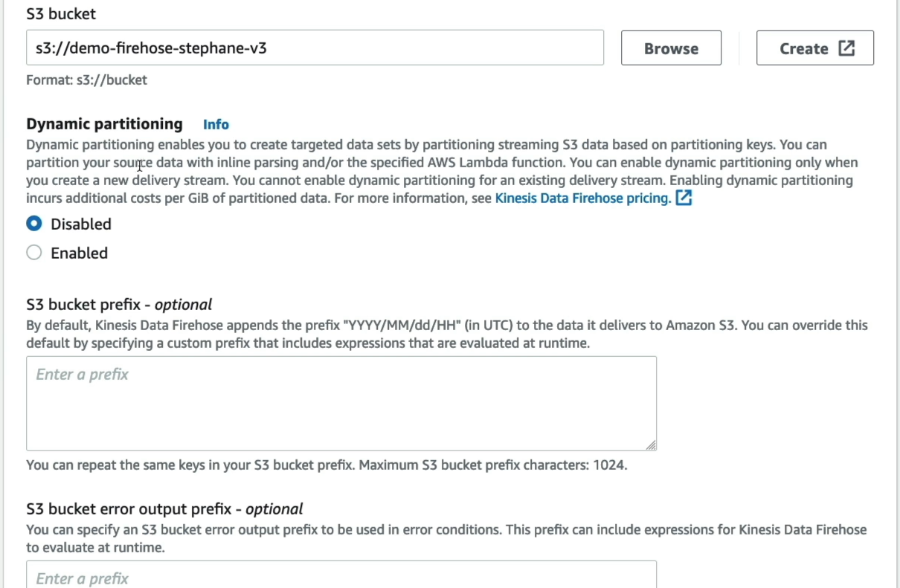
Task: Click the Create bucket button
Action: point(815,48)
